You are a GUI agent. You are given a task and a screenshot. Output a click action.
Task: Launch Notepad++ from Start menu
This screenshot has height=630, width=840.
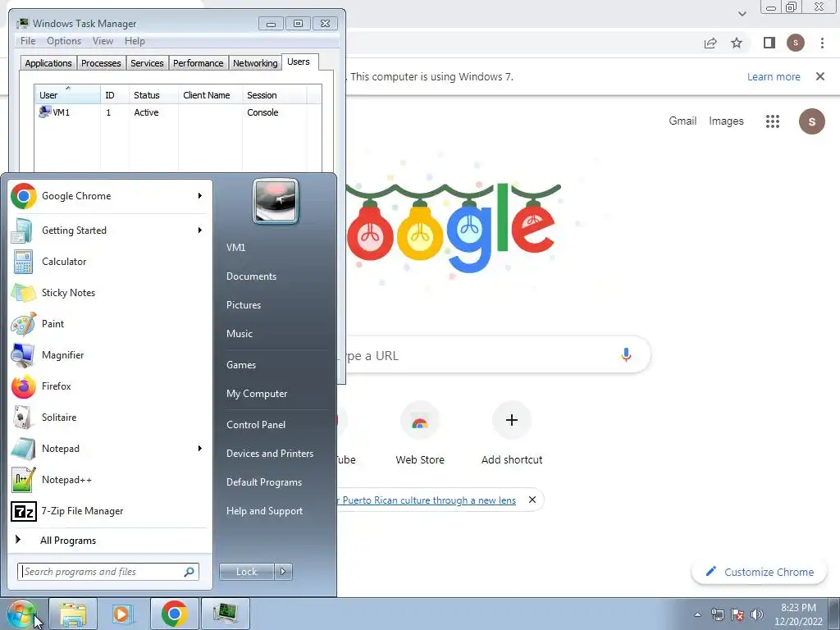pyautogui.click(x=110, y=479)
